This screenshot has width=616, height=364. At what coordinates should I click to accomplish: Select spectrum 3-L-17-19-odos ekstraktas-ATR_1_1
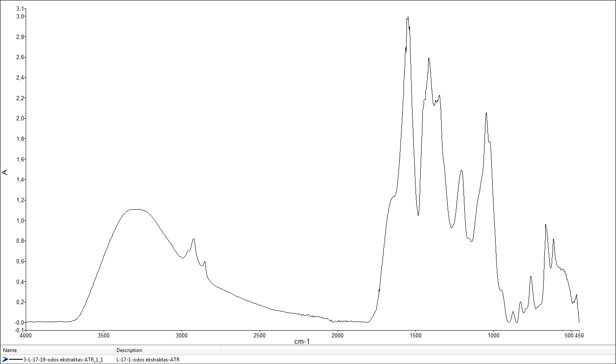63,360
